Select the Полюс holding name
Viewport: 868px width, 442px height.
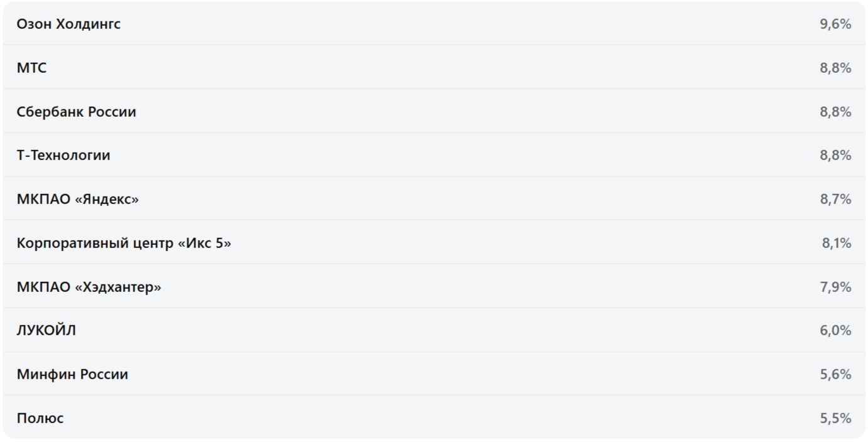pyautogui.click(x=40, y=418)
